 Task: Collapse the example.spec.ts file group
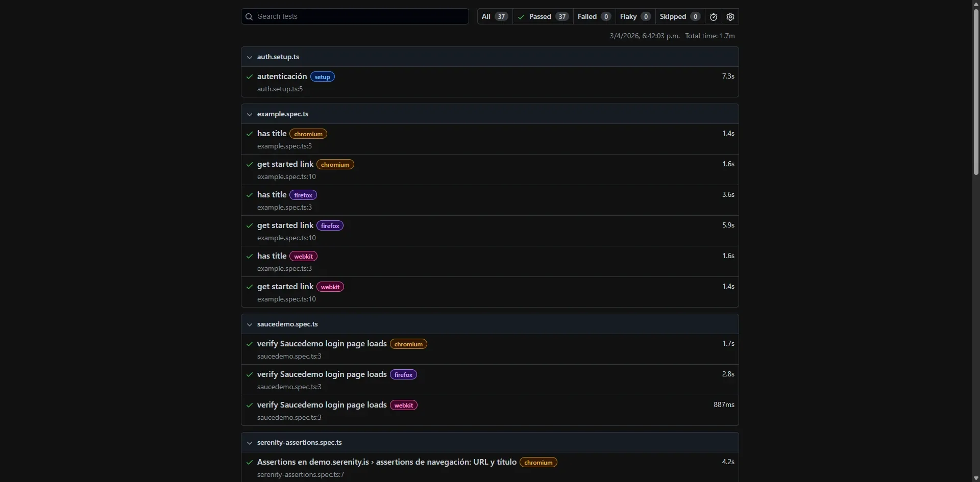click(250, 114)
